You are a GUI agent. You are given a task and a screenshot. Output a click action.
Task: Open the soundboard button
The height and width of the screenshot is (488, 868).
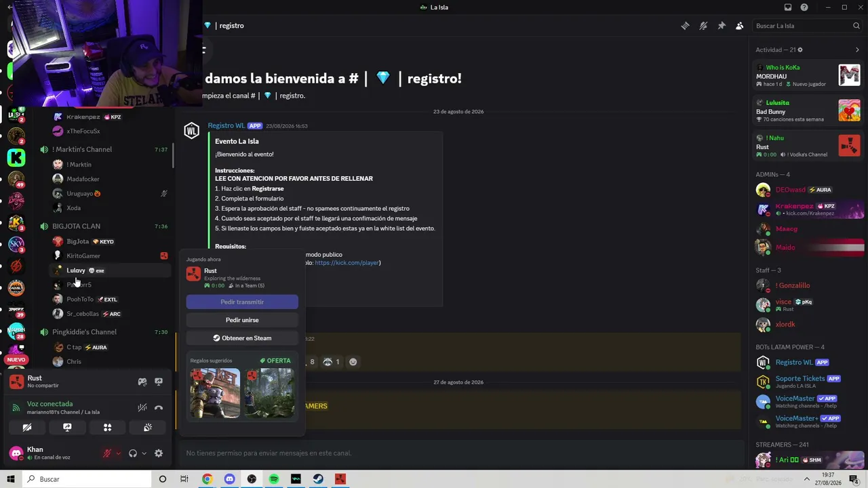coord(148,428)
